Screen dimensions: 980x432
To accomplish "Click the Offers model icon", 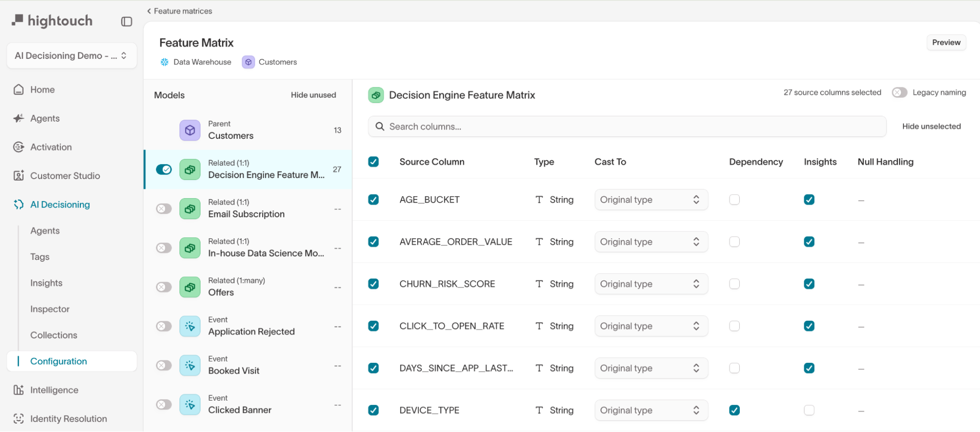I will coord(190,287).
